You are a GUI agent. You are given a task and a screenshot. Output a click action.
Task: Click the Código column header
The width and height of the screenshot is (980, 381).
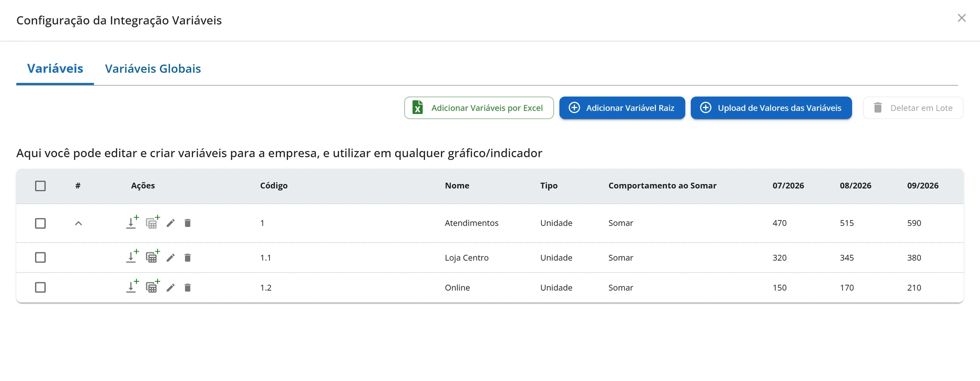(274, 185)
